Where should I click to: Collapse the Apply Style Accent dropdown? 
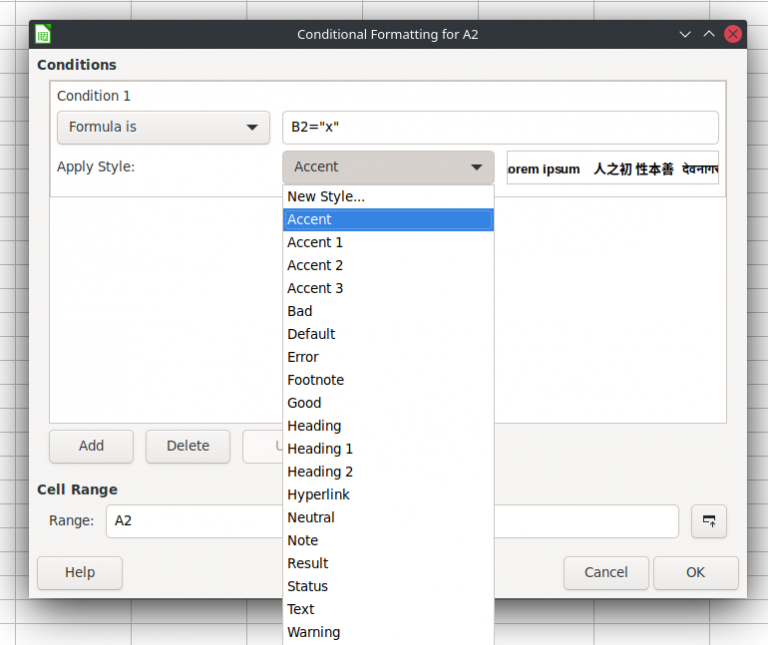388,167
